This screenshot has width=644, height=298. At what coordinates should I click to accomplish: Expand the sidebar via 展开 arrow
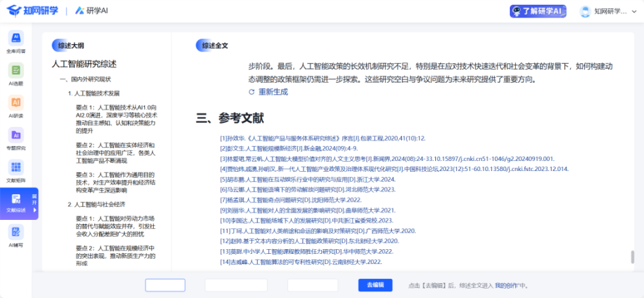(34, 203)
